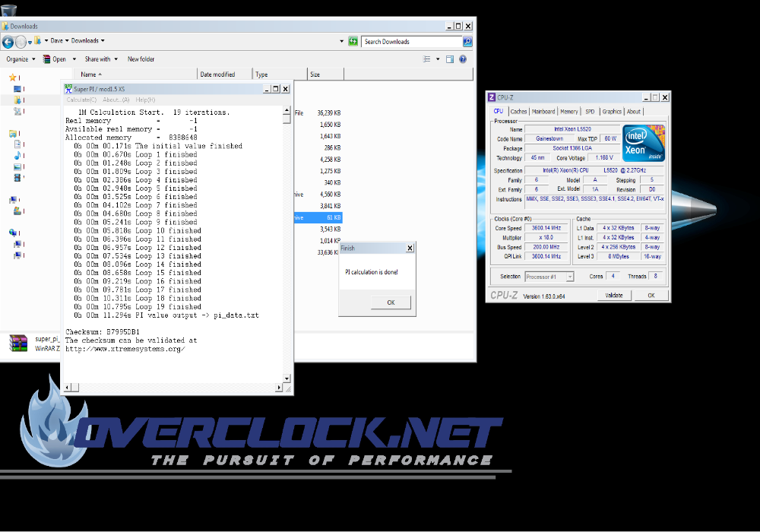The height and width of the screenshot is (532, 760).
Task: Click New folder in Explorer toolbar
Action: [x=141, y=59]
